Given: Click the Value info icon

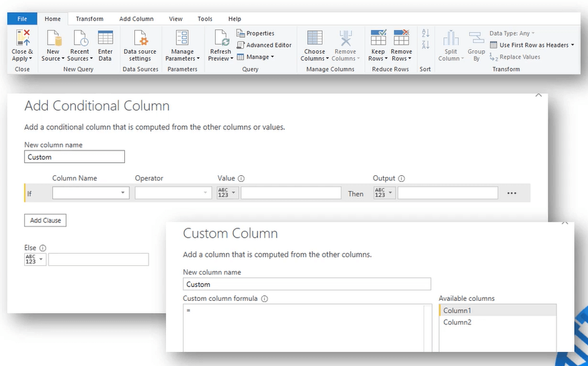Looking at the screenshot, I should pyautogui.click(x=241, y=179).
